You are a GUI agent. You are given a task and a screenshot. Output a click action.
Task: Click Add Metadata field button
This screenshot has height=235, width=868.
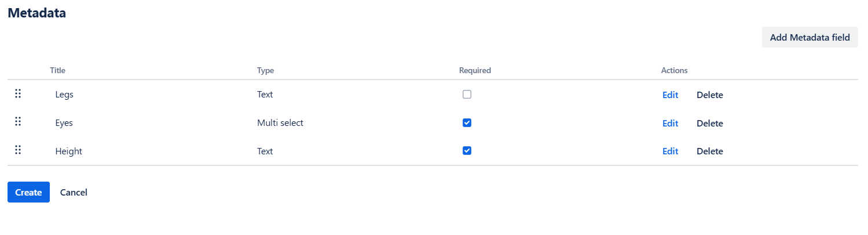point(810,37)
